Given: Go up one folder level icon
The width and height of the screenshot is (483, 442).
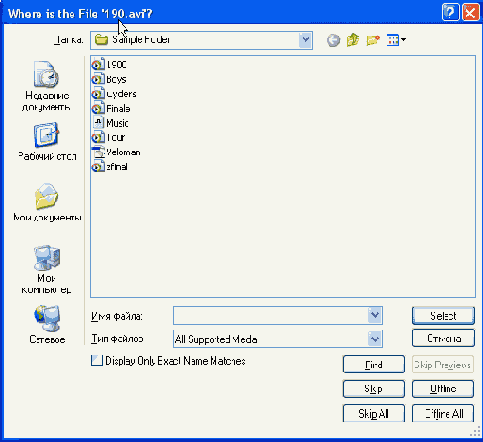Looking at the screenshot, I should [x=353, y=40].
